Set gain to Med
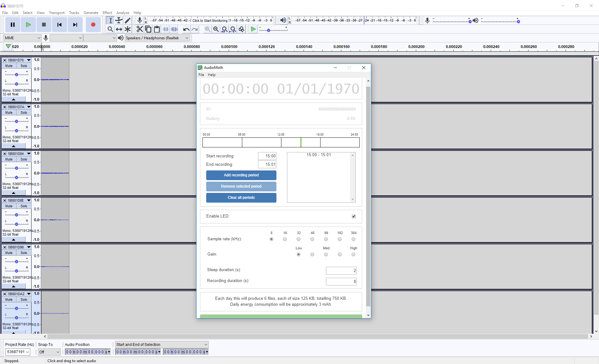The image size is (599, 364). point(326,254)
